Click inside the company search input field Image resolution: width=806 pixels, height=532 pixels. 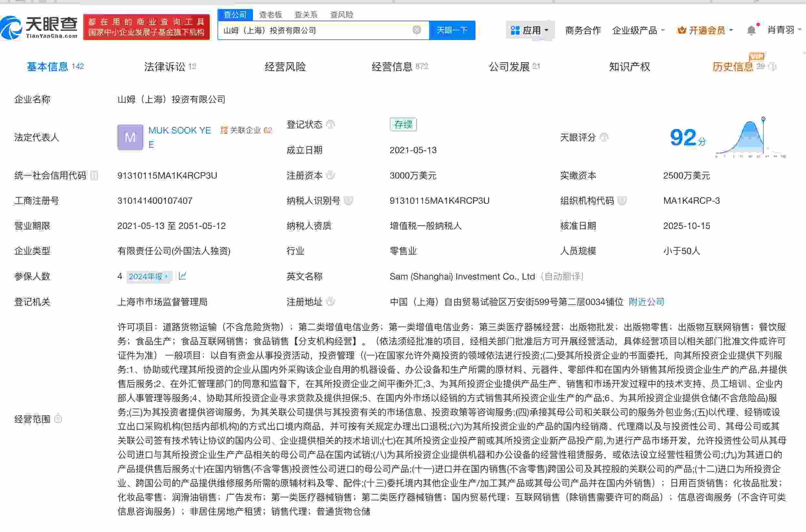(323, 30)
